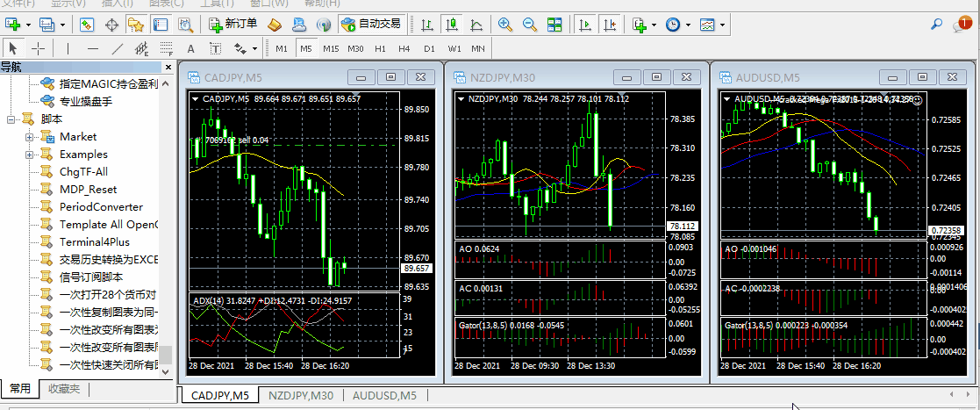Screen dimensions: 980x410
Task: Click the New Order (新订单) button
Action: click(x=233, y=24)
